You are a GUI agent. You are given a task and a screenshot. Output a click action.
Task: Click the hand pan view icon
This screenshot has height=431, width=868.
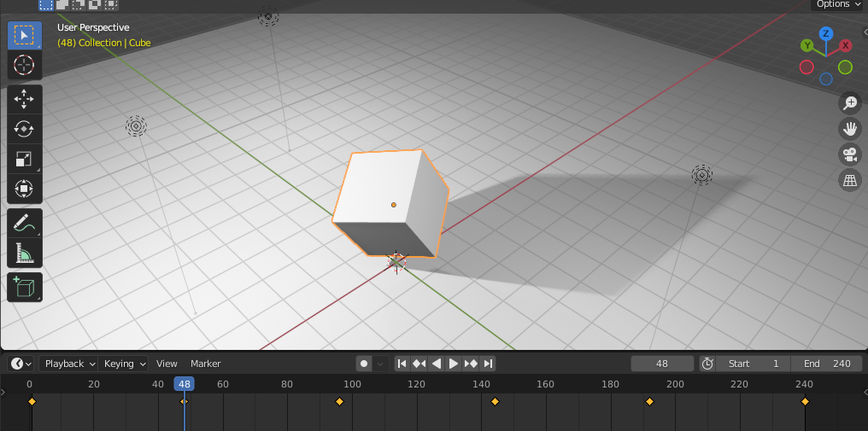(x=849, y=129)
